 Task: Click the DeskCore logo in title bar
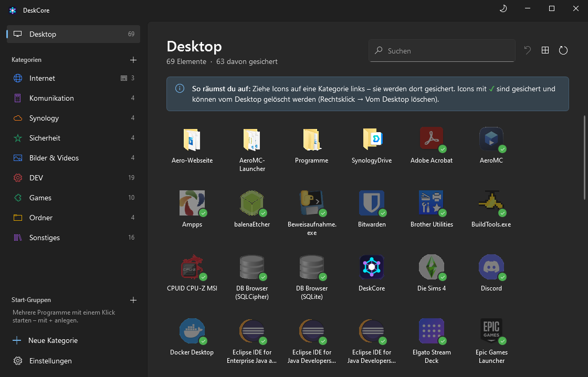tap(13, 10)
